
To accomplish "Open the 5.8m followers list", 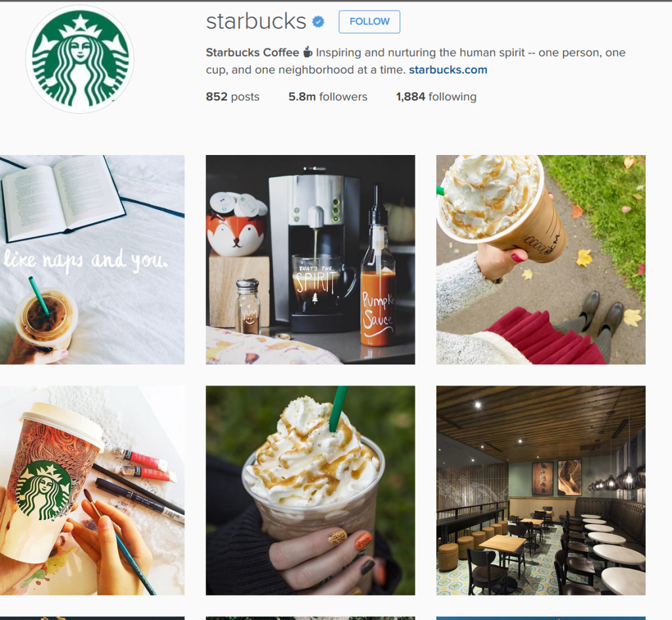I will point(328,97).
